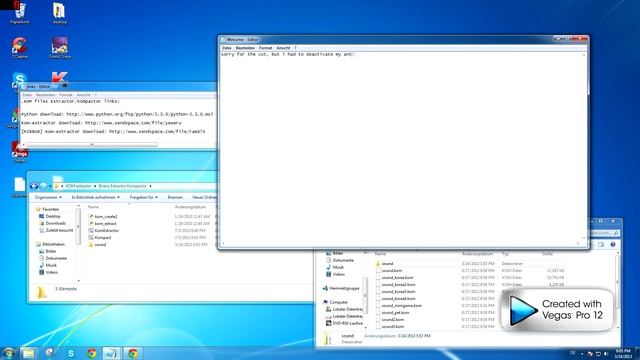Switch to the Notepad taskbar button
This screenshot has height=360, width=640.
[112, 353]
